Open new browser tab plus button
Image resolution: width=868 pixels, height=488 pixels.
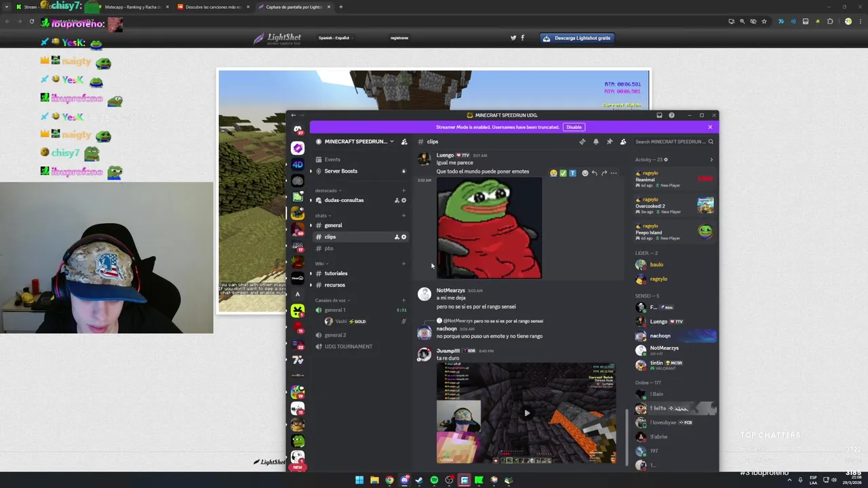[x=340, y=7]
